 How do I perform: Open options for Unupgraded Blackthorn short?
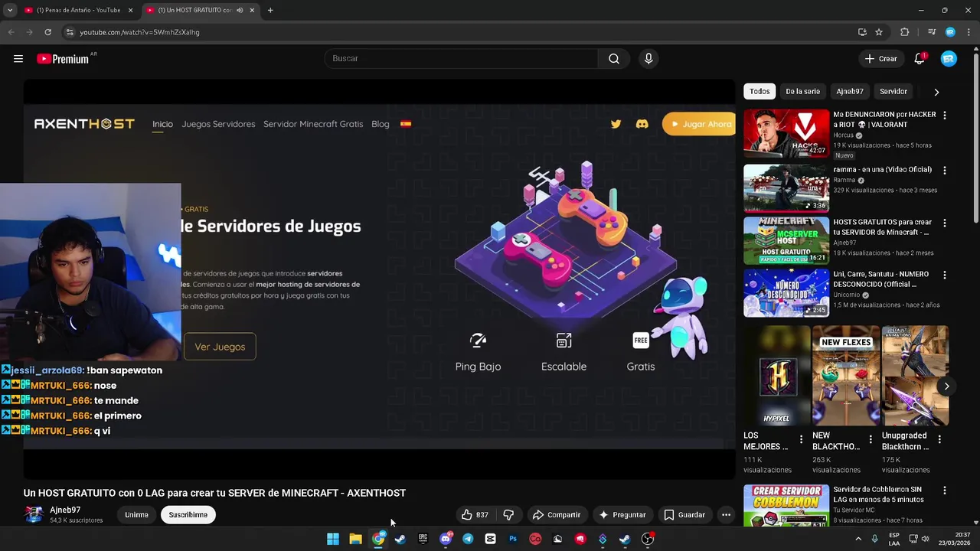tap(939, 439)
